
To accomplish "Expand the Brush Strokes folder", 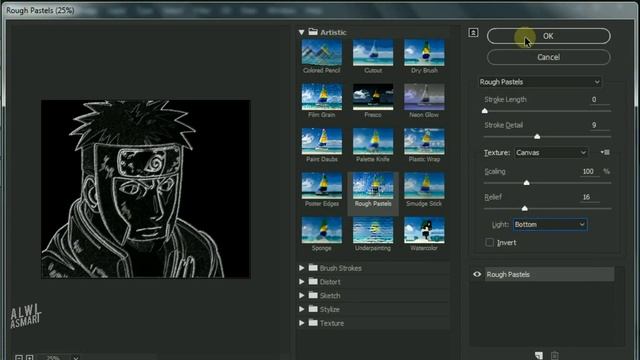I will click(301, 268).
